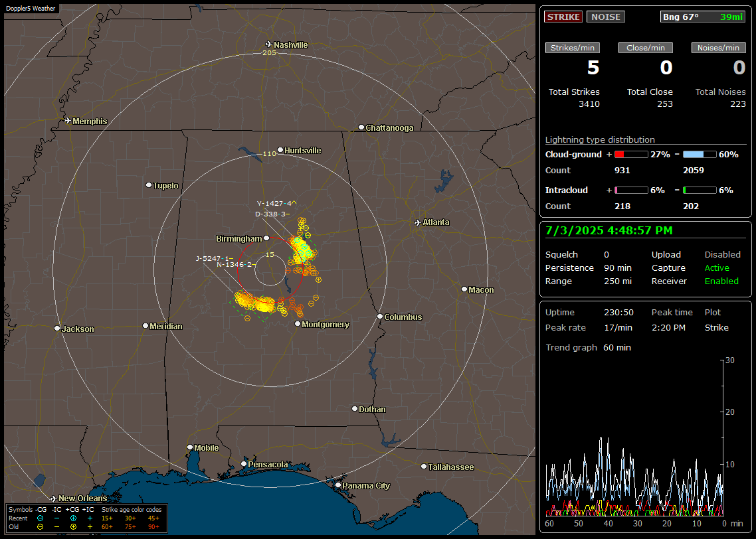Viewport: 756px width, 539px height.
Task: Click the Columbus city marker dot
Action: point(380,317)
